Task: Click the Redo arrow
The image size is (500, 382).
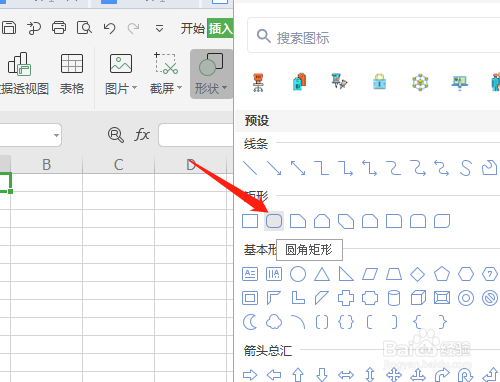Action: tap(134, 28)
